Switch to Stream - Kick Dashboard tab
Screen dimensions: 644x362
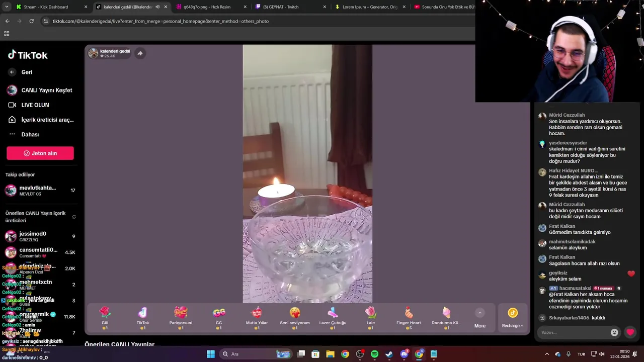[50, 7]
